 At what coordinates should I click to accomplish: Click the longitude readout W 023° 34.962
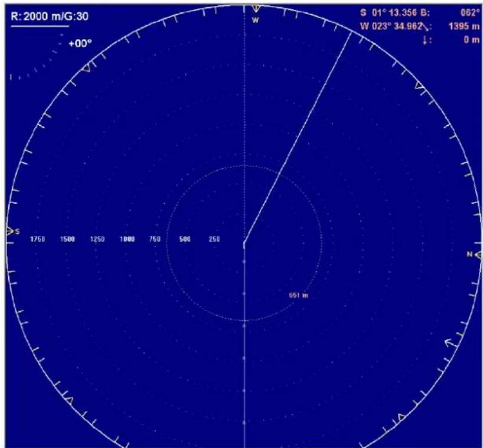pyautogui.click(x=390, y=26)
